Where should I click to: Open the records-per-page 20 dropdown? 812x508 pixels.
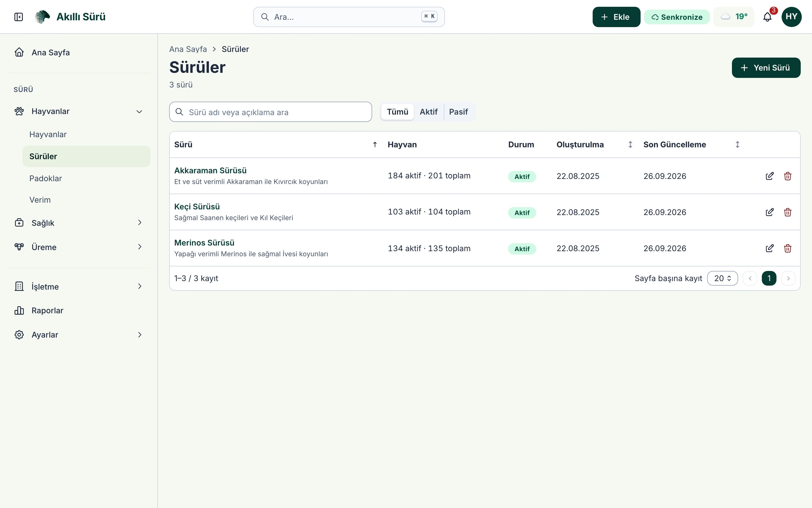click(722, 278)
